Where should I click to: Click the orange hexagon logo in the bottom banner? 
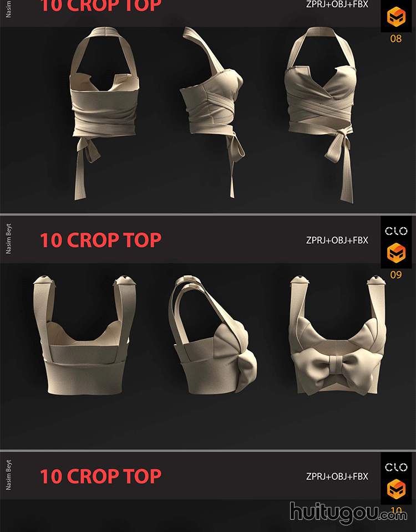coord(396,489)
